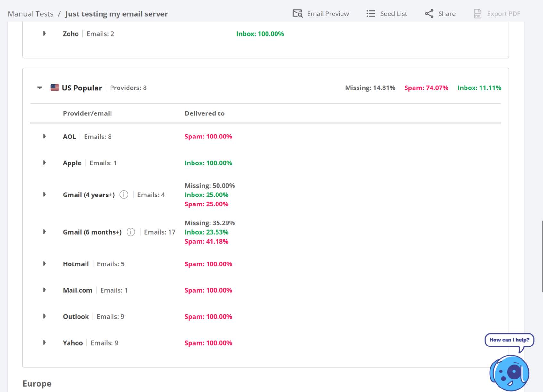Click the Seed List menu label
This screenshot has height=392, width=543.
[x=393, y=14]
